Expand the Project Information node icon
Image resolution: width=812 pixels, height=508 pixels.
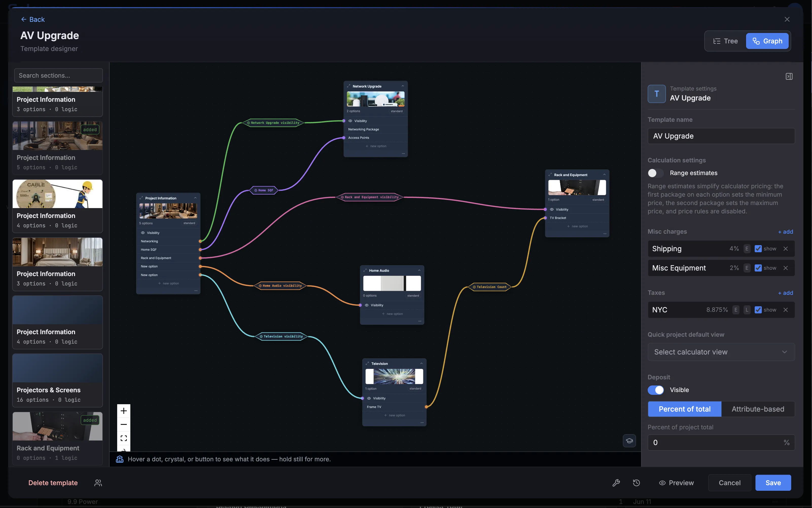141,198
